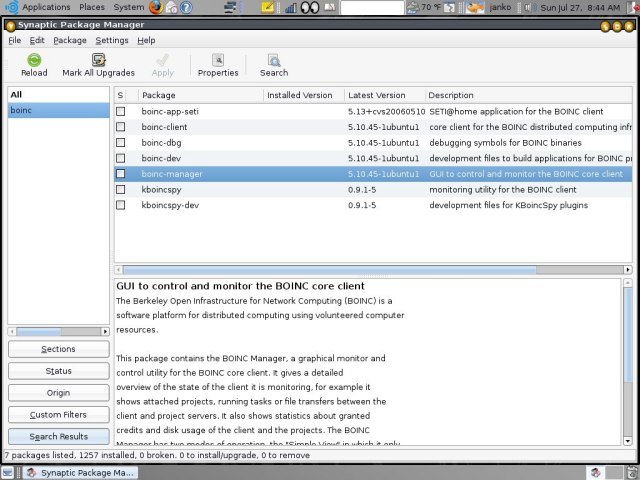This screenshot has height=480, width=640.
Task: Select the boinc-client package name
Action: click(x=164, y=127)
